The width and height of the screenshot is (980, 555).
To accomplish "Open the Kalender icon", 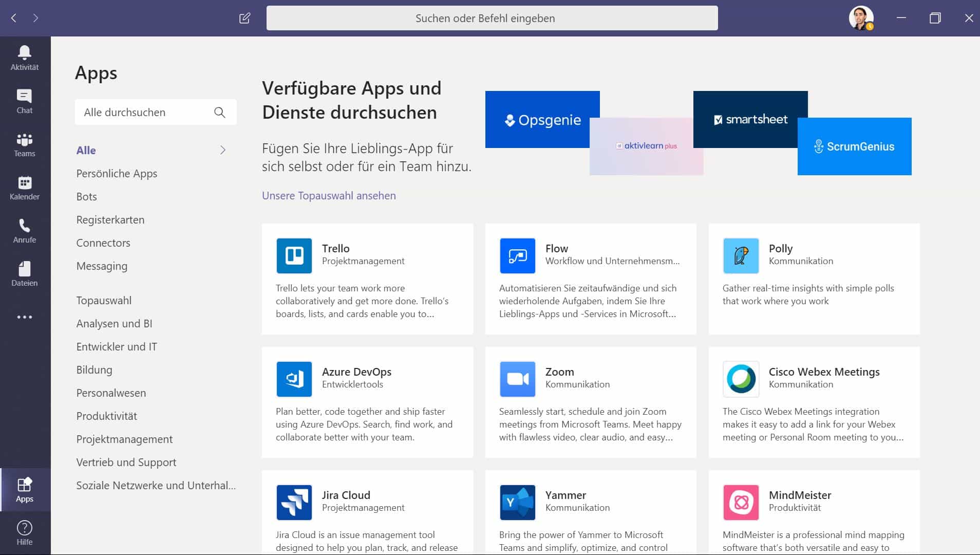I will tap(25, 182).
